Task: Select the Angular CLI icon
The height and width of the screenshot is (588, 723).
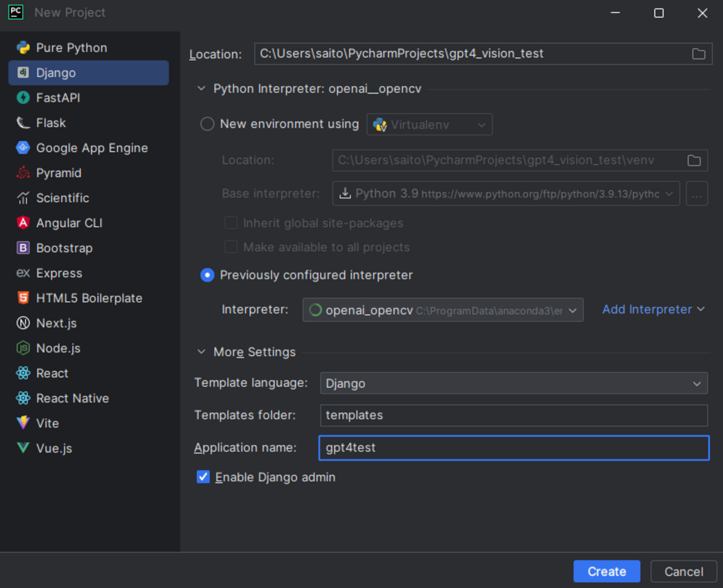Action: (x=23, y=223)
